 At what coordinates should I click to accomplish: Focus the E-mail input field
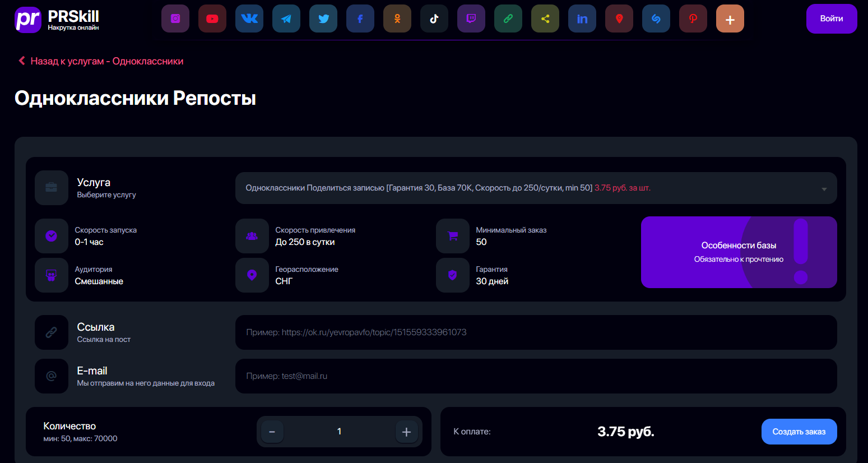click(536, 376)
